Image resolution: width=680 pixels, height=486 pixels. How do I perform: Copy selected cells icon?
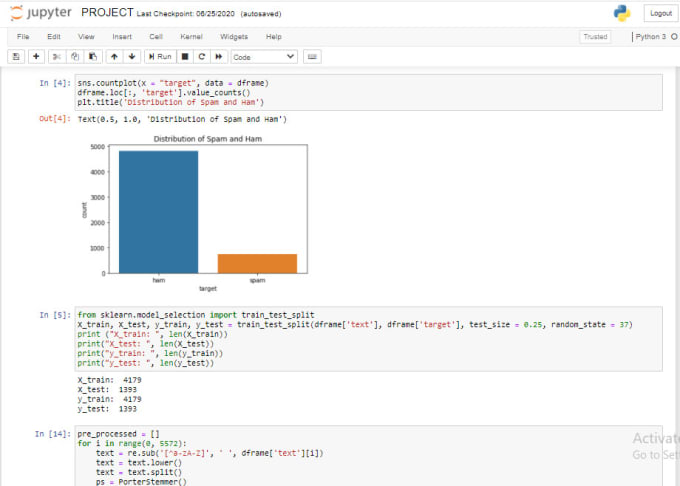pyautogui.click(x=75, y=56)
